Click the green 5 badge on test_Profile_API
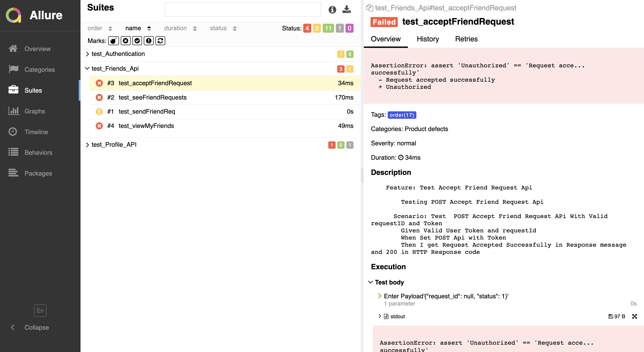Viewport: 644px width, 352px height. pos(341,145)
